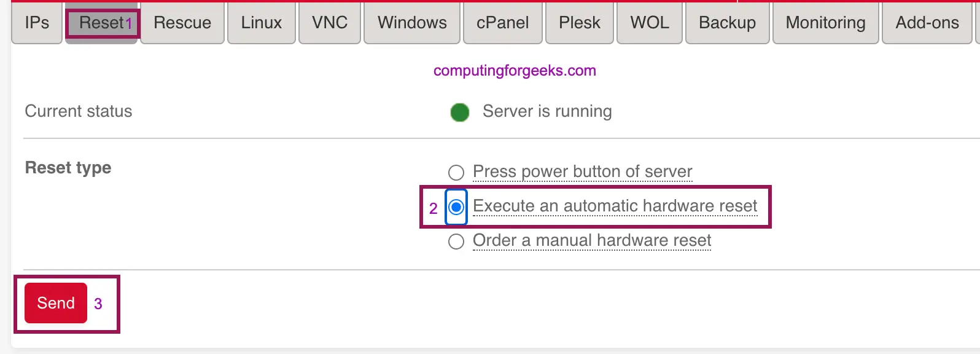
Task: Open the Rescue tab
Action: [182, 23]
